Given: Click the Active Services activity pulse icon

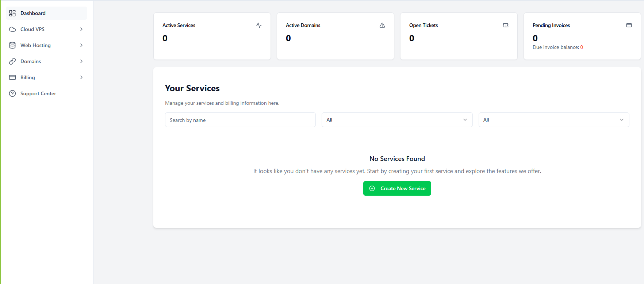Looking at the screenshot, I should coord(259,25).
